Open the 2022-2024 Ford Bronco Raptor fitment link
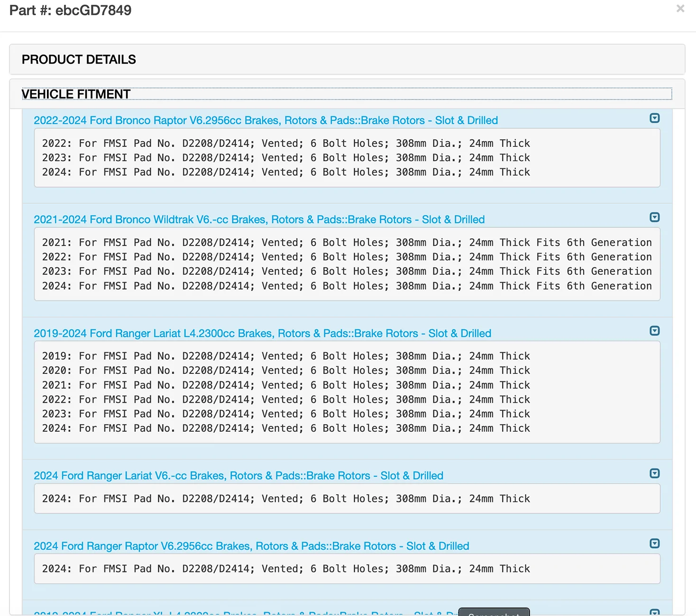The image size is (696, 616). point(266,120)
